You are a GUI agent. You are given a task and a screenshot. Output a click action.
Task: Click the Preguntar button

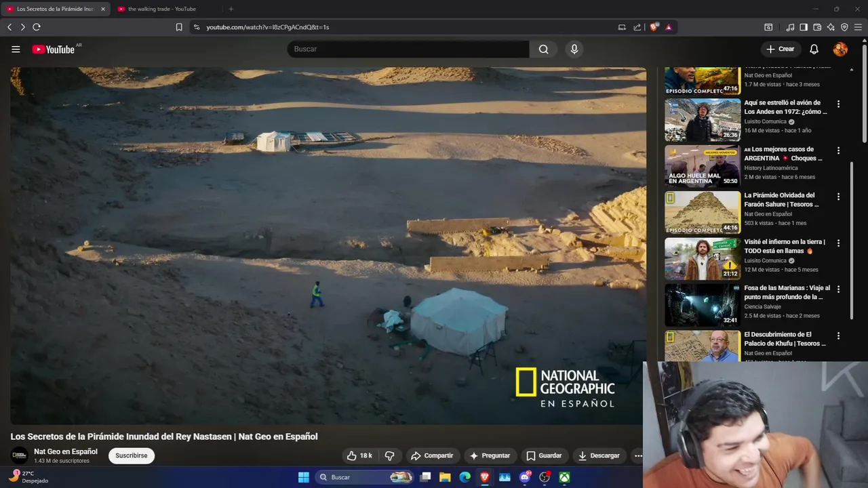point(490,455)
